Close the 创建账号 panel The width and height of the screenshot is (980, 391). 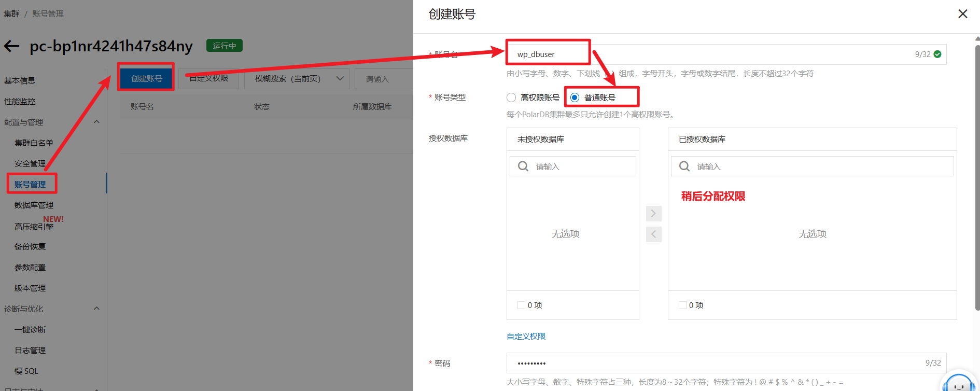(963, 14)
